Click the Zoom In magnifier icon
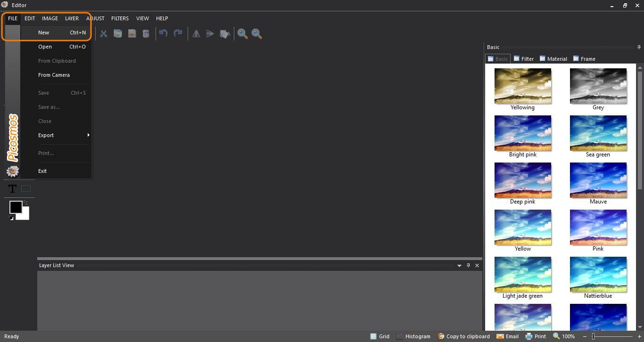 pos(242,33)
